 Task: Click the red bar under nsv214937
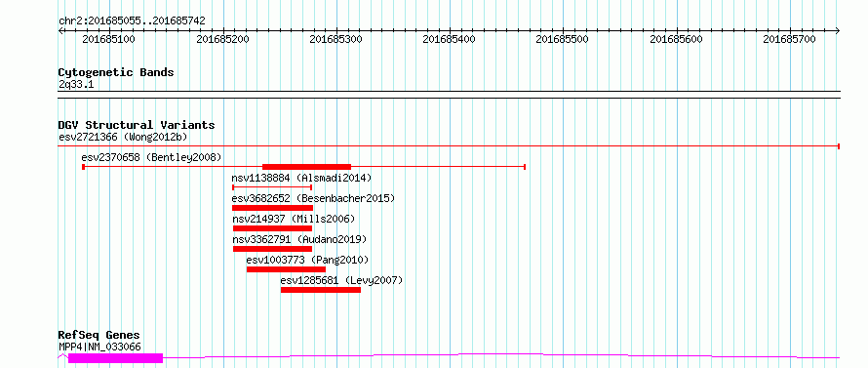272,228
